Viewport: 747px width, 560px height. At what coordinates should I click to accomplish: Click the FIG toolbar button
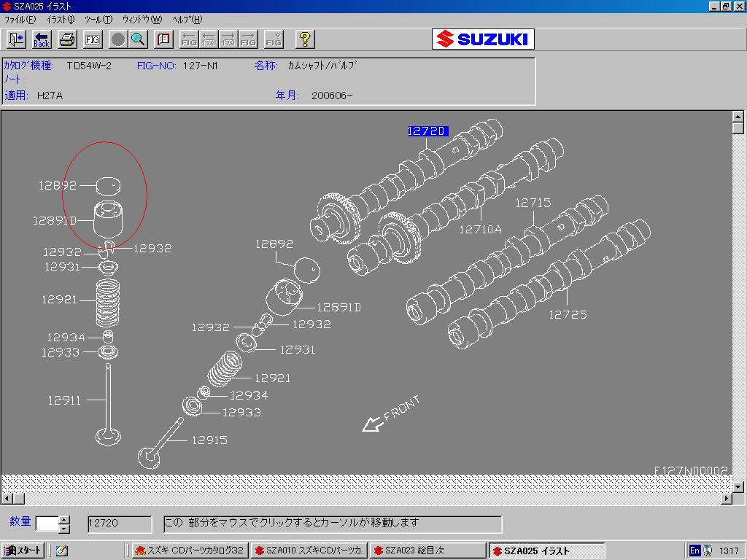(x=93, y=39)
